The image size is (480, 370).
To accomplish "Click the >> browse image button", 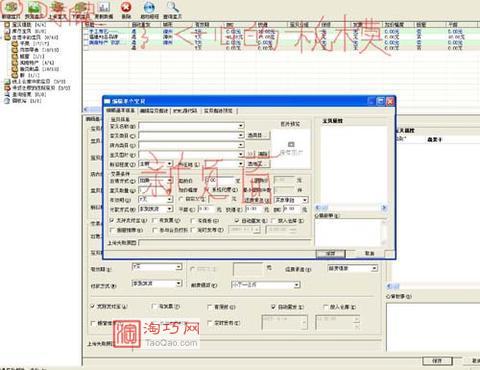I will pos(251,154).
